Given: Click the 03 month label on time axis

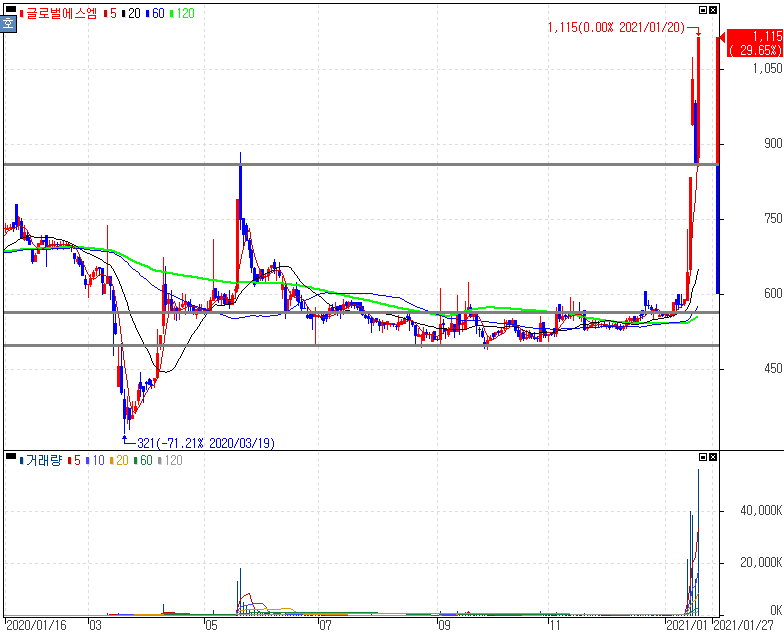Looking at the screenshot, I should 95,626.
